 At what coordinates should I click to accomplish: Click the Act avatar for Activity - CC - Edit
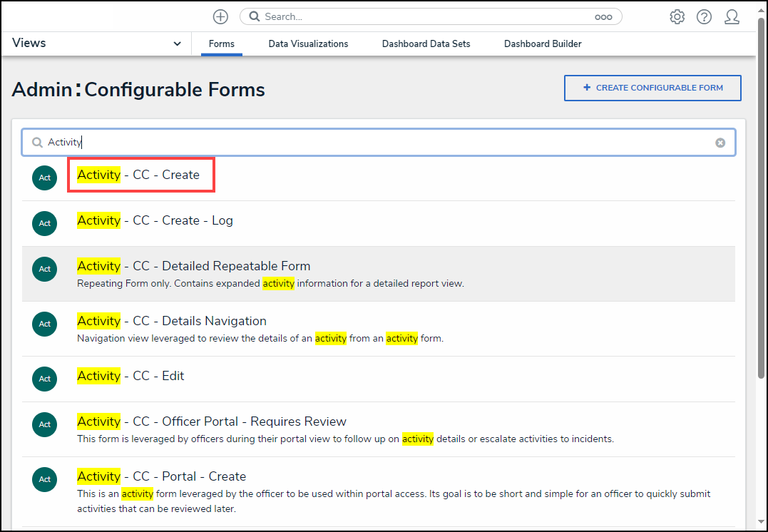click(x=44, y=379)
